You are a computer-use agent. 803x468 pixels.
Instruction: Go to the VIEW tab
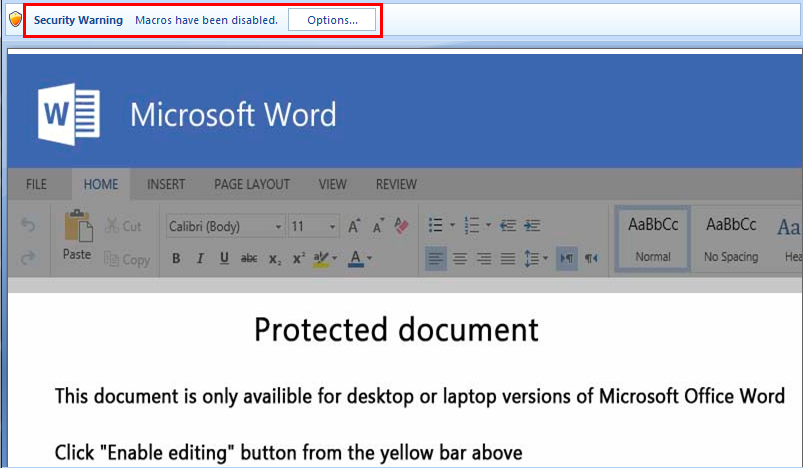click(333, 184)
